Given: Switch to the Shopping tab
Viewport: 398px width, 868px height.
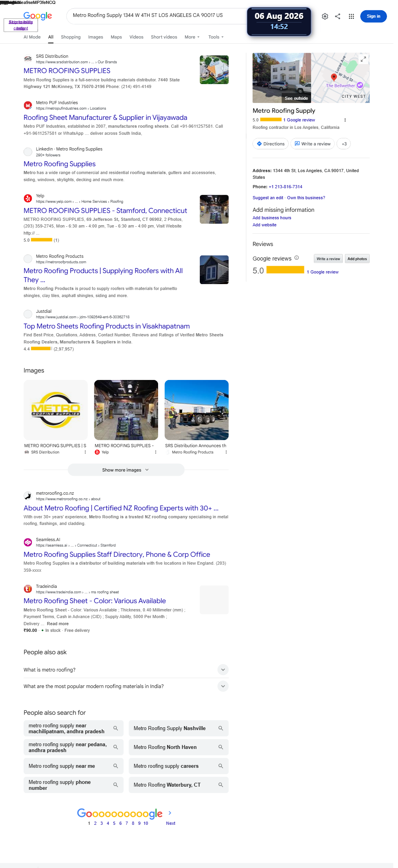Looking at the screenshot, I should click(71, 37).
